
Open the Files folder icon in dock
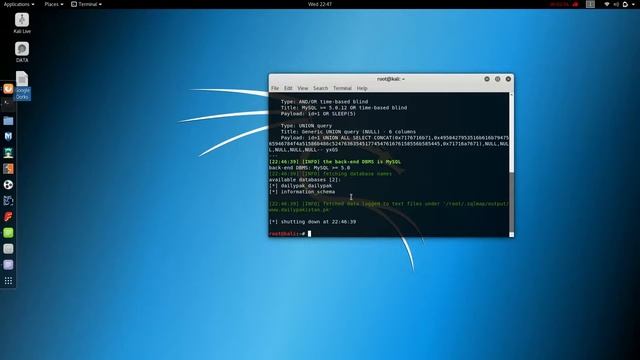point(8,121)
